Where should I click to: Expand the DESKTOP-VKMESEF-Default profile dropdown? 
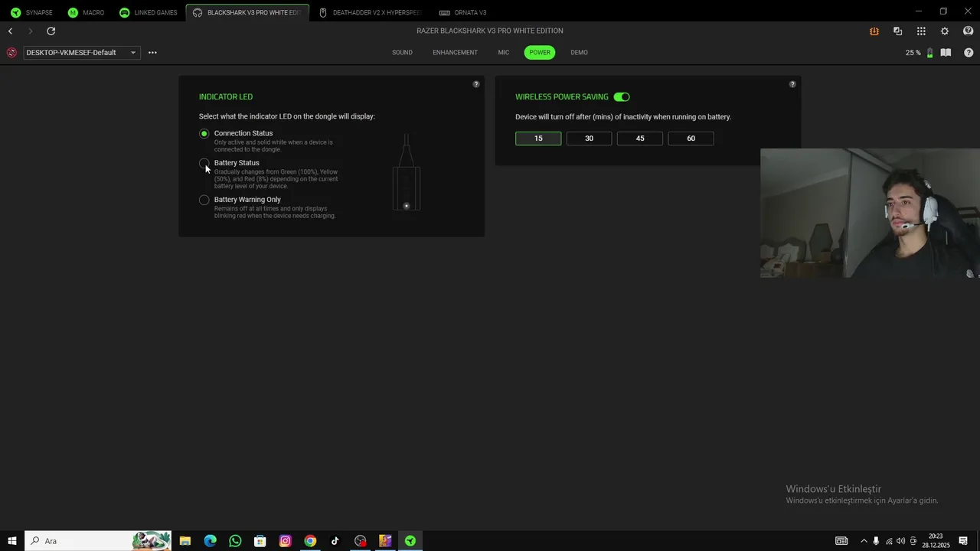click(x=82, y=53)
